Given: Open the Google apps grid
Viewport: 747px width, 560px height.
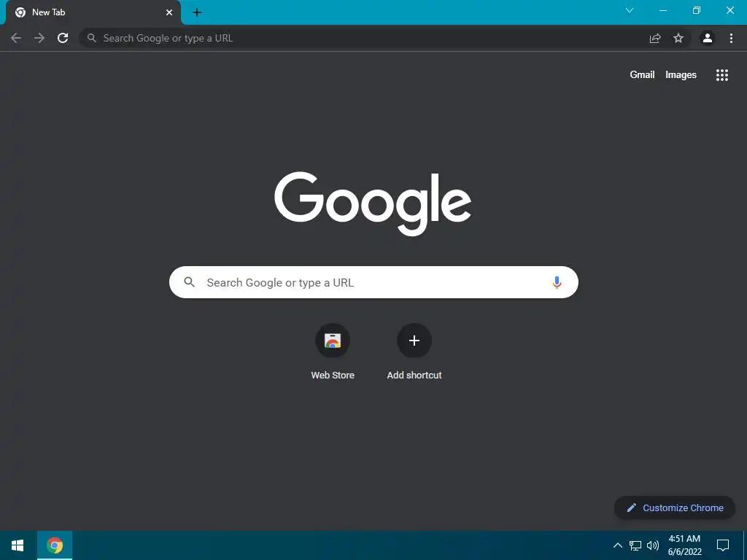Looking at the screenshot, I should click(722, 75).
